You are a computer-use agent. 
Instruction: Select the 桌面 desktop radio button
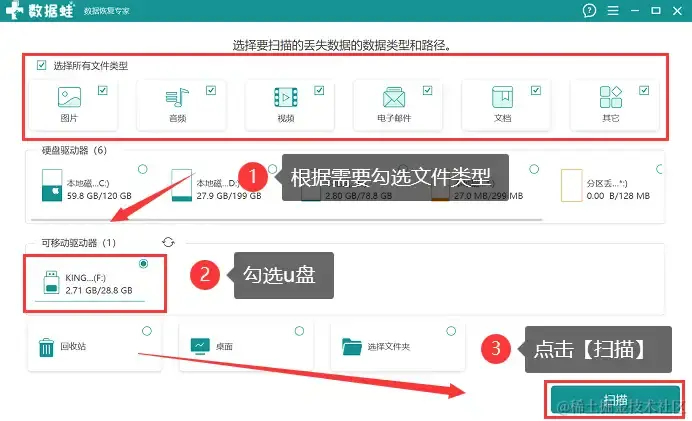click(x=299, y=331)
